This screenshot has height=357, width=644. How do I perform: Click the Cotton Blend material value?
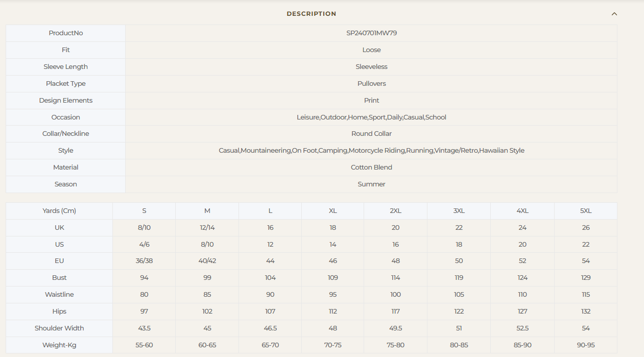click(x=371, y=168)
